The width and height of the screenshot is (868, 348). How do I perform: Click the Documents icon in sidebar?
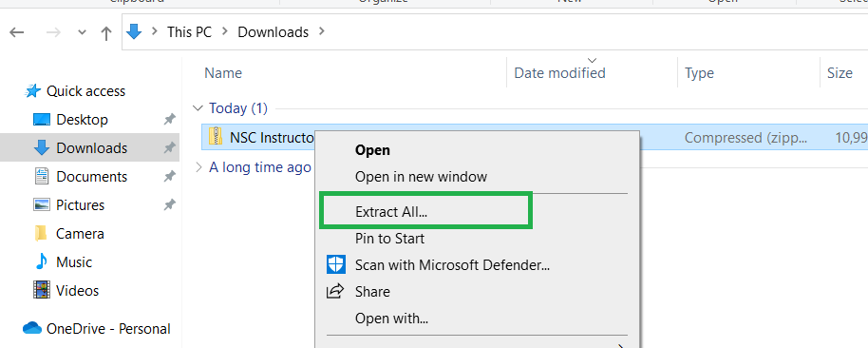[42, 177]
